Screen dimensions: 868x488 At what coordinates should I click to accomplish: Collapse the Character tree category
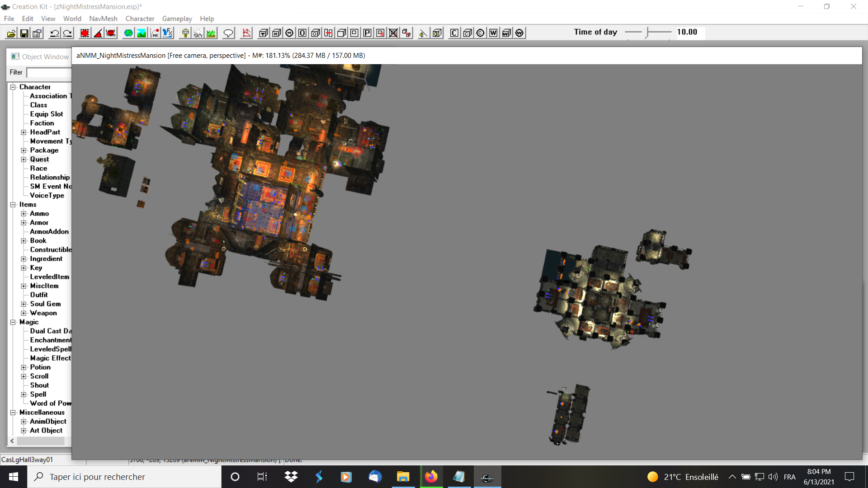[x=13, y=87]
